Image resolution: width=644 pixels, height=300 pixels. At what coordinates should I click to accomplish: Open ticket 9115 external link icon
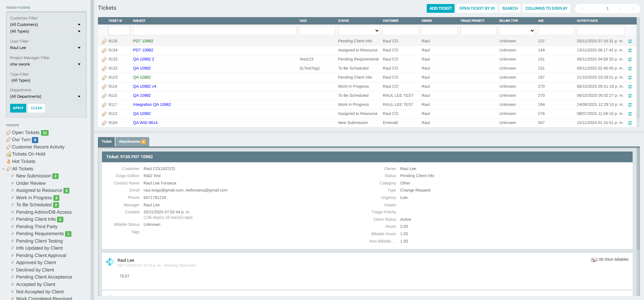coord(630,96)
